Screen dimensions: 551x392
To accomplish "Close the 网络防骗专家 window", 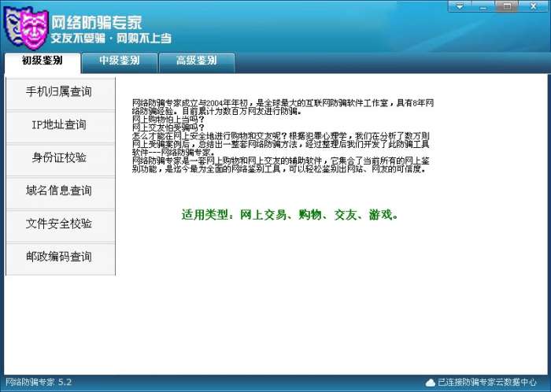I will (x=534, y=6).
